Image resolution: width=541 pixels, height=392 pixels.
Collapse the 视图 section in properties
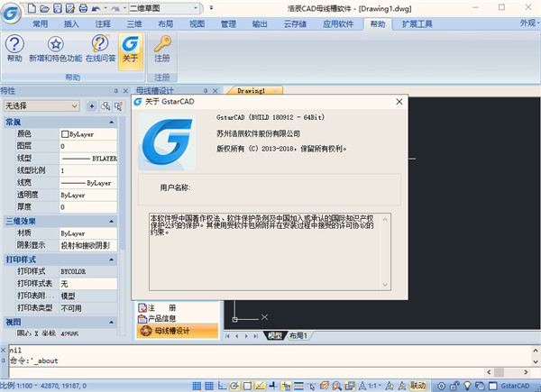pyautogui.click(x=112, y=323)
